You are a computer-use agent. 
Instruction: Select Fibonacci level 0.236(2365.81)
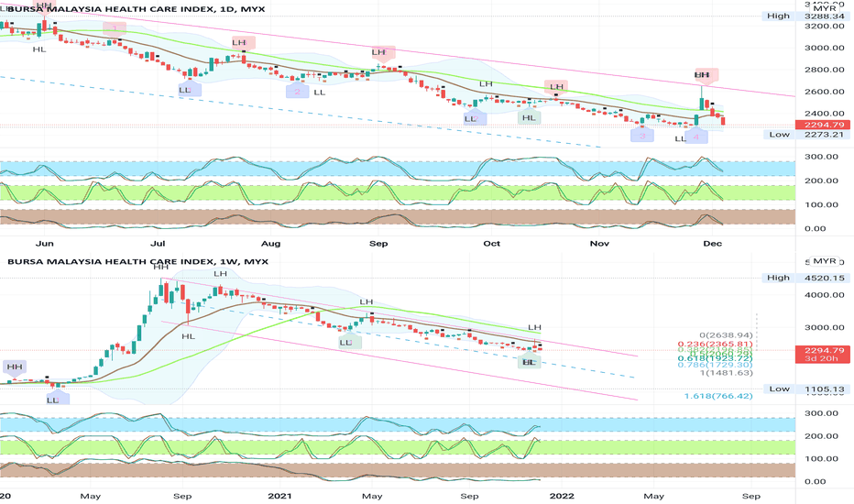(715, 345)
